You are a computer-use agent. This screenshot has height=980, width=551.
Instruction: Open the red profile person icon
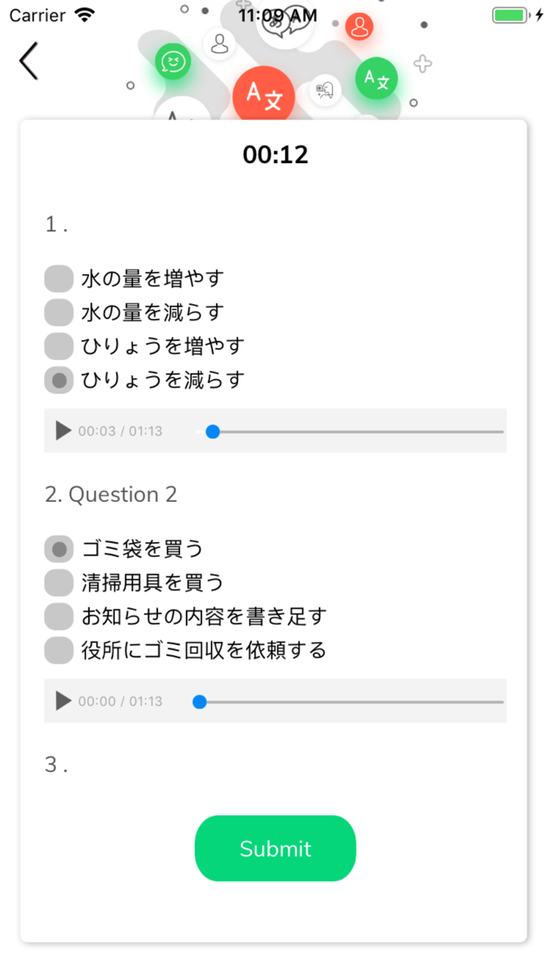(x=359, y=26)
